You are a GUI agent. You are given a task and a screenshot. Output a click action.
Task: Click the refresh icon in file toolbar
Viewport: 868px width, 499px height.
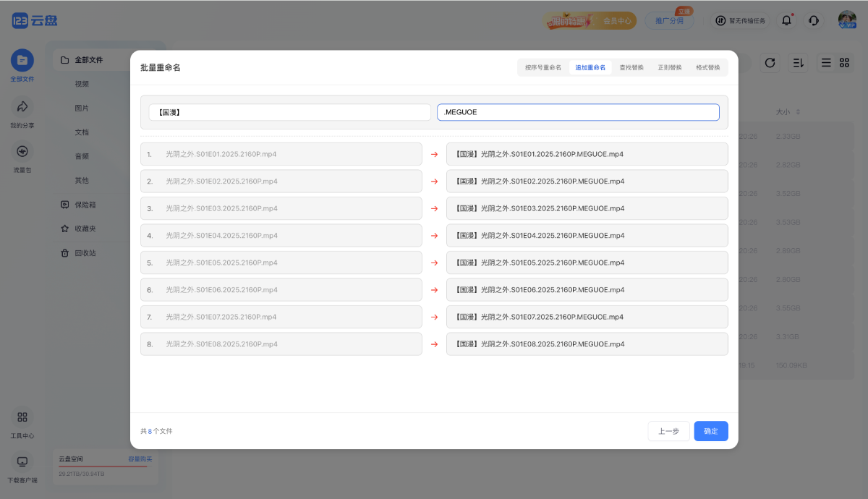click(x=770, y=63)
